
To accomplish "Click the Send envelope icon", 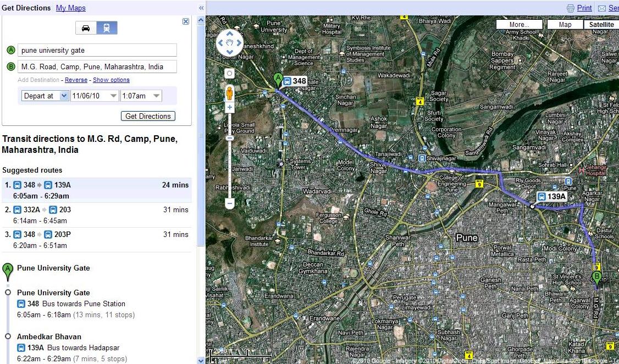I will [602, 8].
